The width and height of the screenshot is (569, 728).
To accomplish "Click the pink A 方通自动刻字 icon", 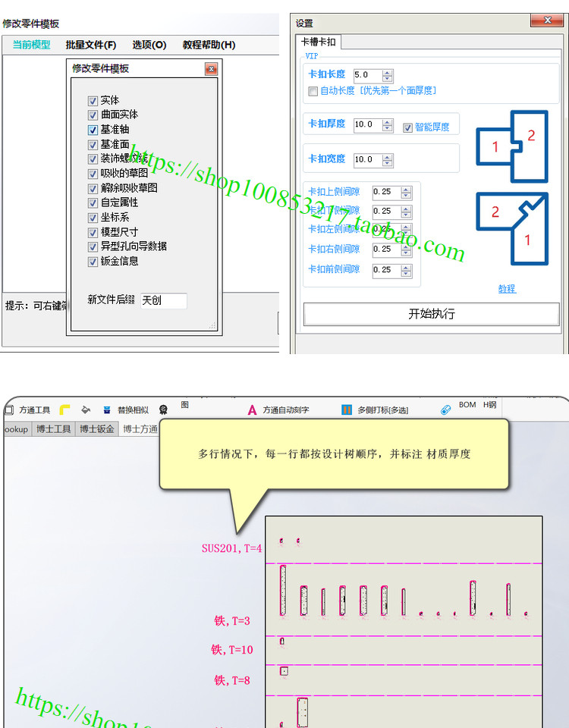I will (252, 410).
